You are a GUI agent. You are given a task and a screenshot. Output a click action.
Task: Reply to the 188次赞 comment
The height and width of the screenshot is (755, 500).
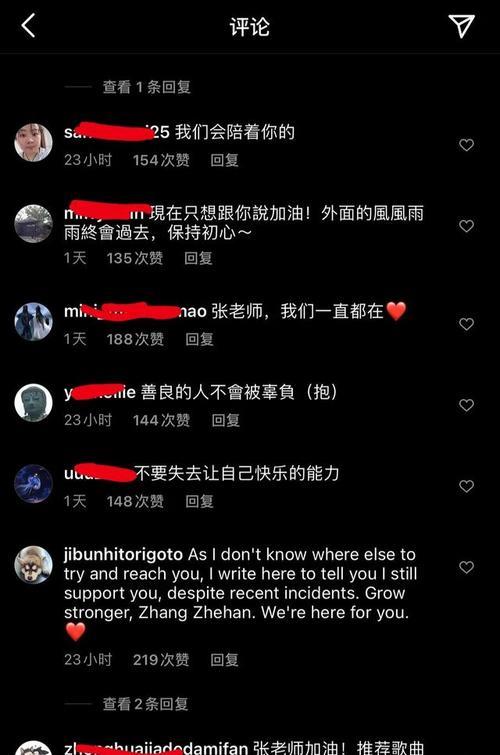point(199,339)
